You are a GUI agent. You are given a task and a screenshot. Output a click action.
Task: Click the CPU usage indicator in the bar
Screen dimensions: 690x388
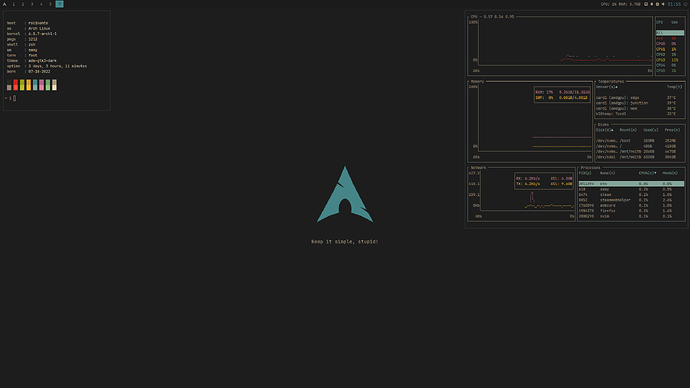pyautogui.click(x=609, y=4)
